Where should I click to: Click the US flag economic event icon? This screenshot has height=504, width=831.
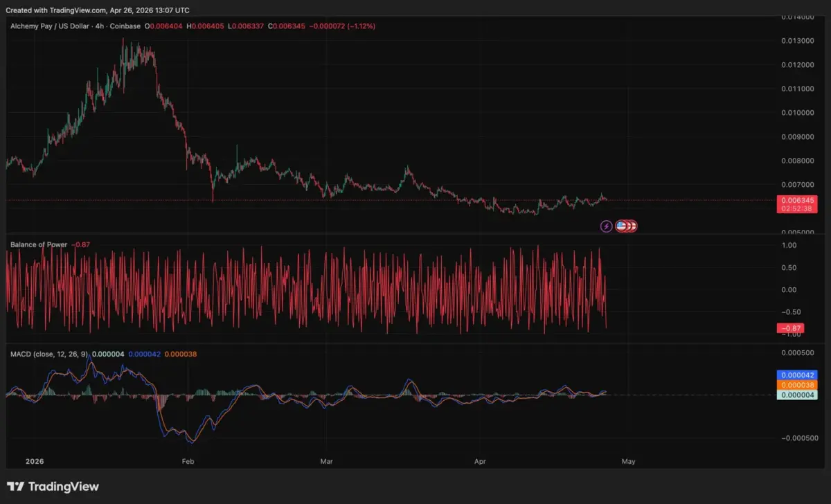[x=622, y=226]
